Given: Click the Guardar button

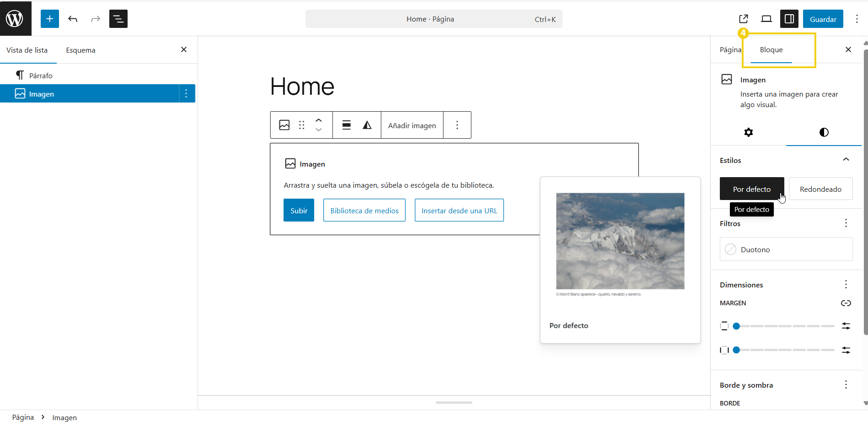Looking at the screenshot, I should point(823,19).
